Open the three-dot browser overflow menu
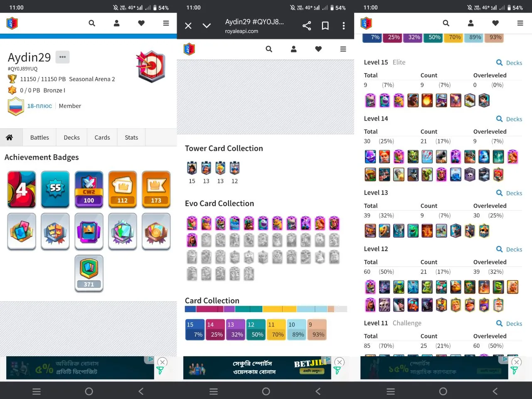 coord(344,26)
